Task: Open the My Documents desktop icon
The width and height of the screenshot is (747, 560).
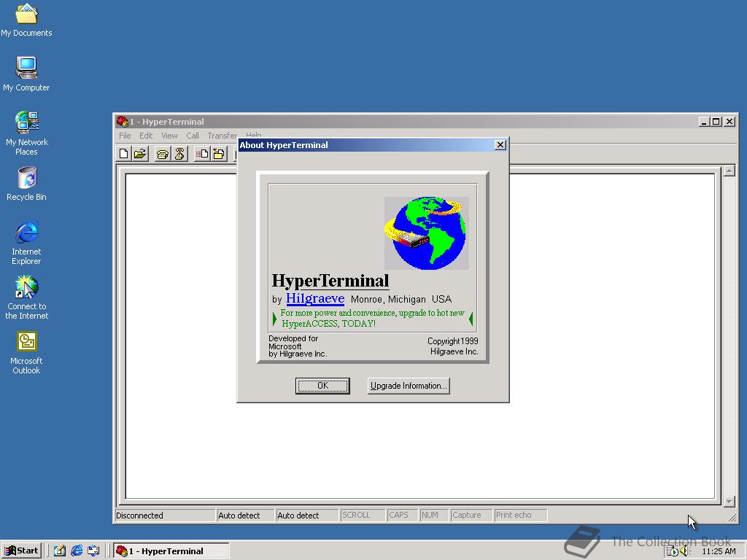Action: [x=26, y=20]
